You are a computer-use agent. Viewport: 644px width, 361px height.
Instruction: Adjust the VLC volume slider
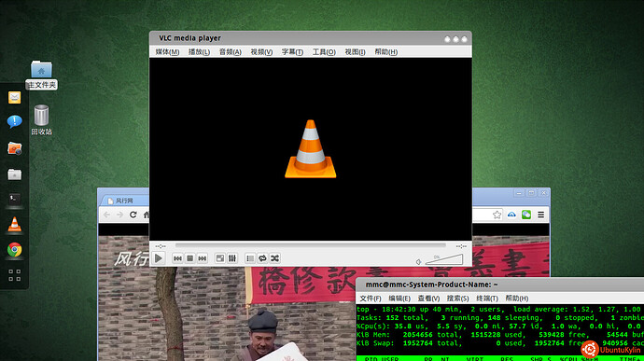pyautogui.click(x=444, y=259)
